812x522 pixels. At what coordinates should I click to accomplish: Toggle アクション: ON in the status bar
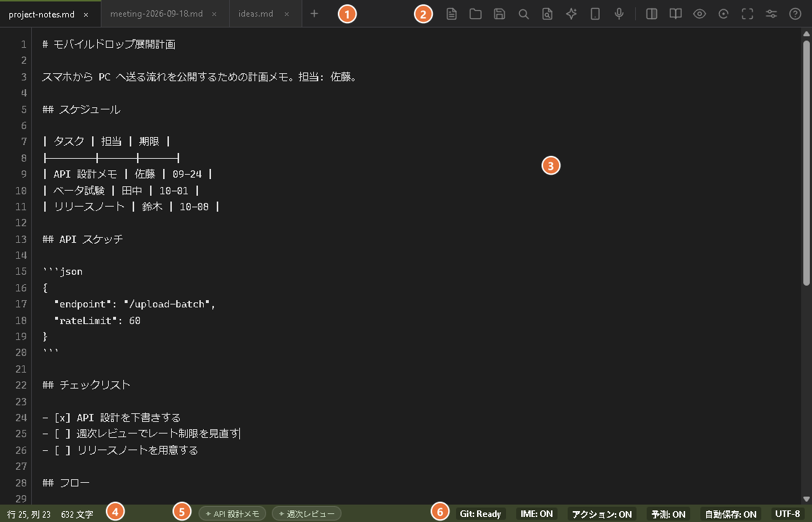602,514
